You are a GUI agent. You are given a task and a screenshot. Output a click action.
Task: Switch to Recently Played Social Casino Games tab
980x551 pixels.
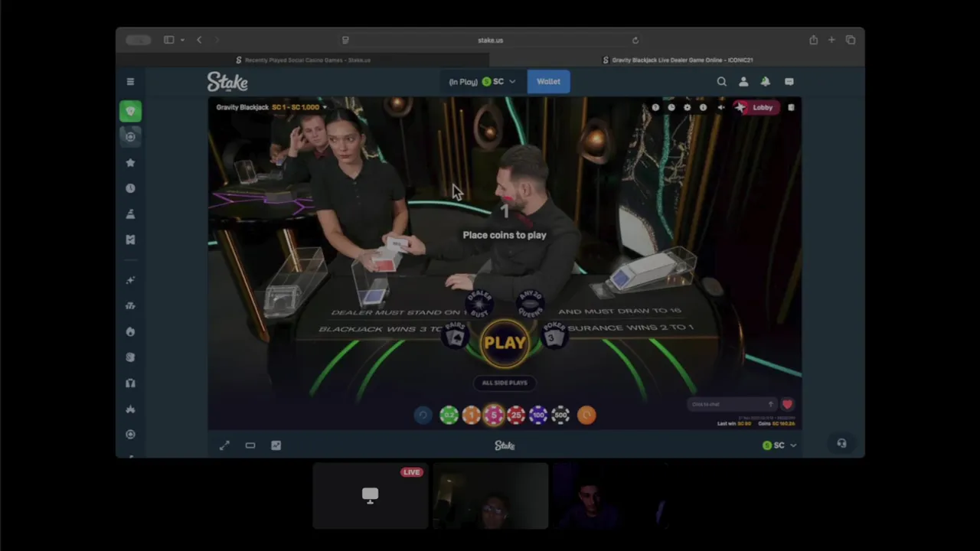click(303, 60)
